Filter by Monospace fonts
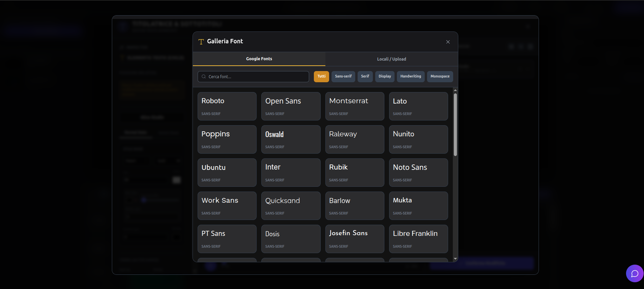 [x=440, y=76]
